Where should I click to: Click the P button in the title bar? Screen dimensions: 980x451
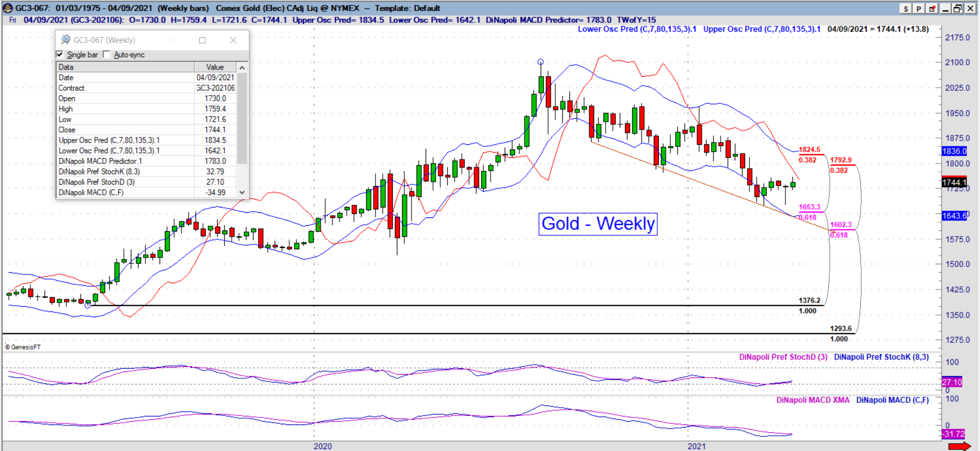(918, 8)
